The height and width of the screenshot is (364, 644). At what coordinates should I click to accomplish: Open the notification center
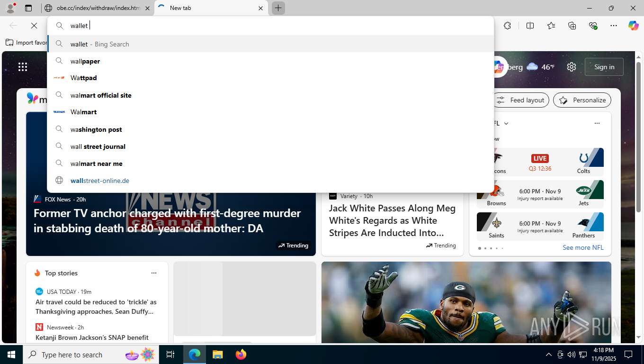tap(628, 355)
